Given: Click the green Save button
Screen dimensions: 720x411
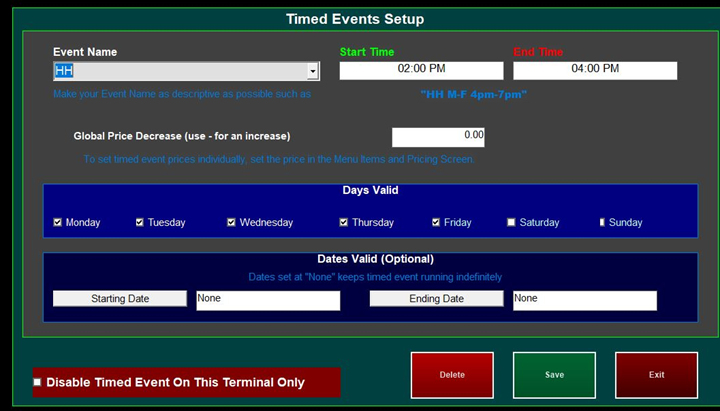Looking at the screenshot, I should [554, 375].
